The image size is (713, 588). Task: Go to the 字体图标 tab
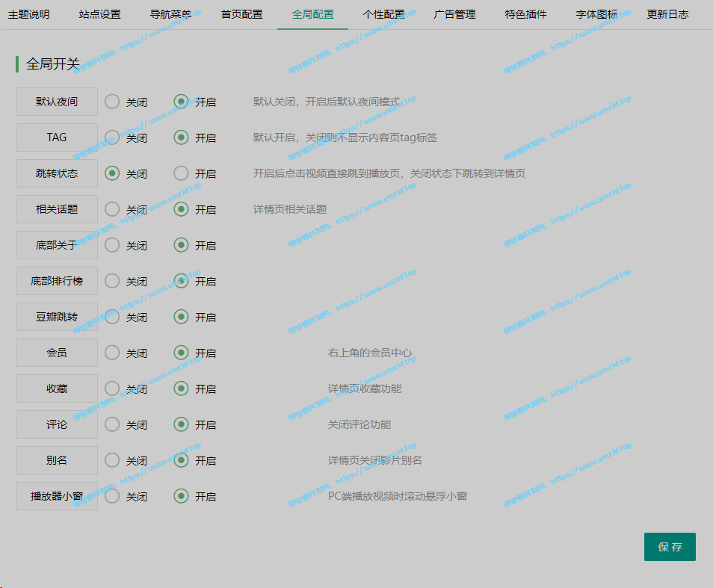[x=596, y=14]
